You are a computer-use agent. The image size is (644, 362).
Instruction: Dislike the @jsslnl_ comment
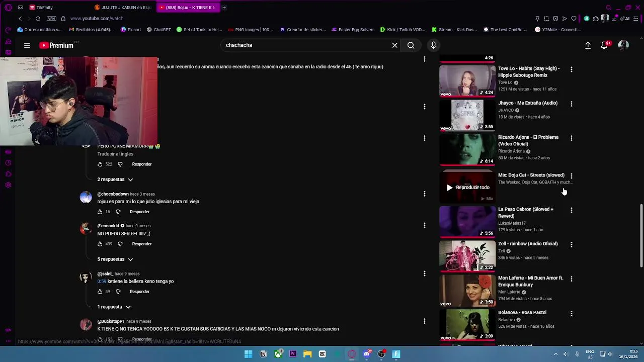point(118,292)
